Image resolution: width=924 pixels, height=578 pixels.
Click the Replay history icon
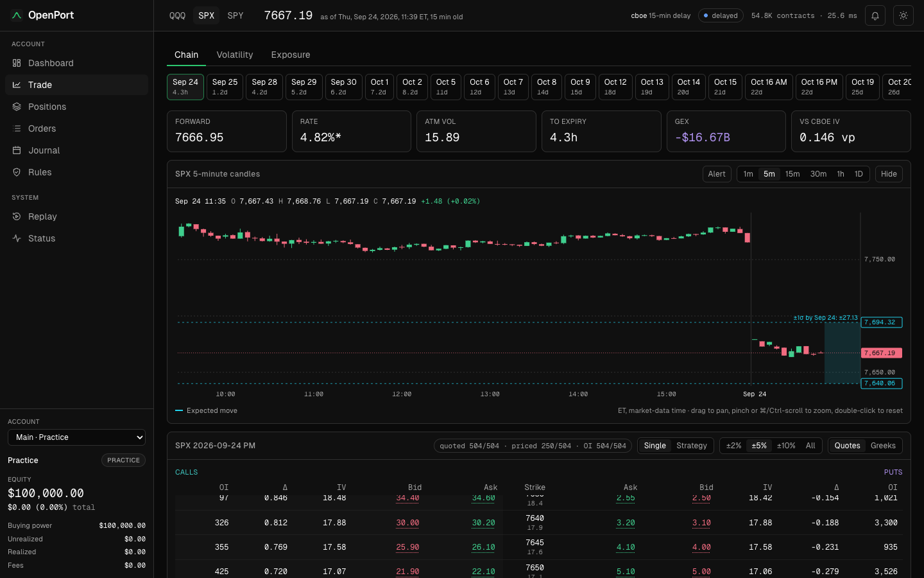click(x=17, y=216)
